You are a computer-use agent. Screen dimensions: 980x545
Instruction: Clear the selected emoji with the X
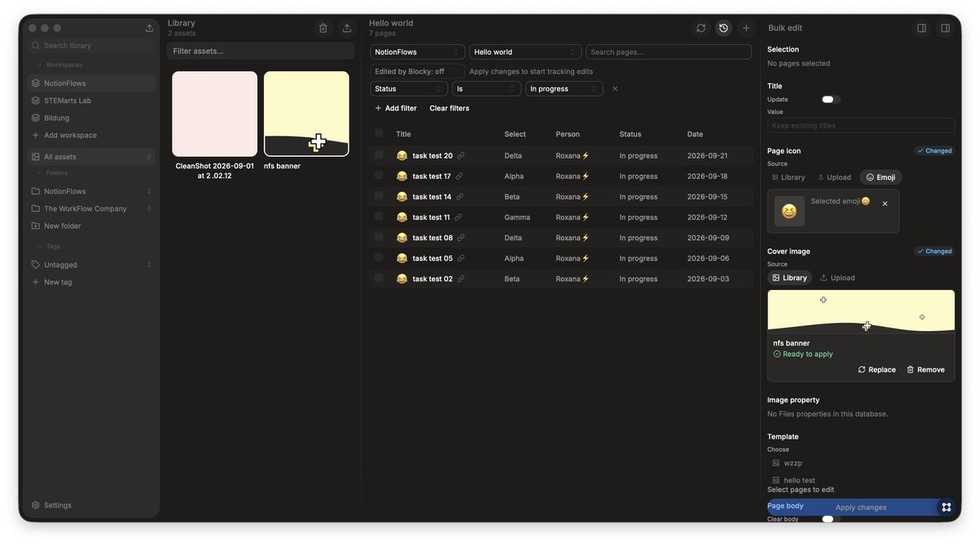coord(885,203)
